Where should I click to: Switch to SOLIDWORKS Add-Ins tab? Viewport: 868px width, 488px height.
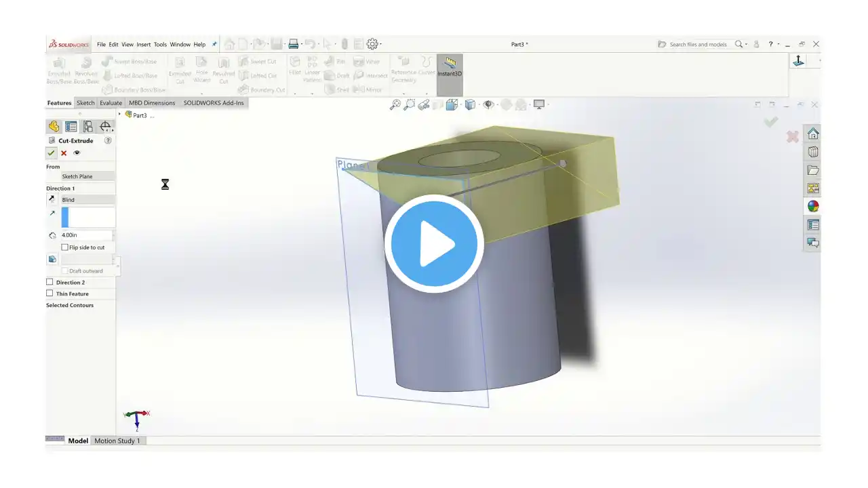[214, 103]
